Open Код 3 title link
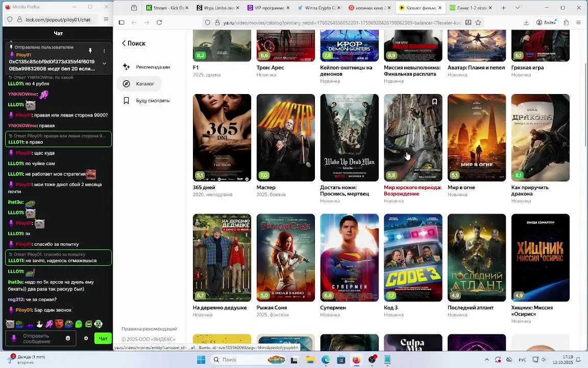The image size is (588, 368). 391,308
